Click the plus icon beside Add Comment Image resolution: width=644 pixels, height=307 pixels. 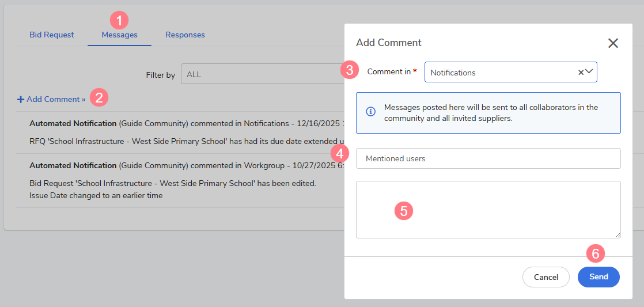(x=21, y=100)
